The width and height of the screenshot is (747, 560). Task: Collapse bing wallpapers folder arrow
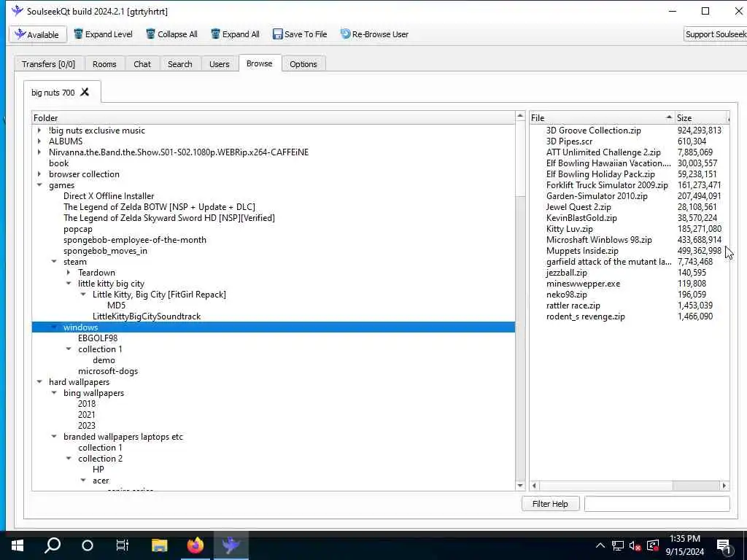[x=54, y=393]
